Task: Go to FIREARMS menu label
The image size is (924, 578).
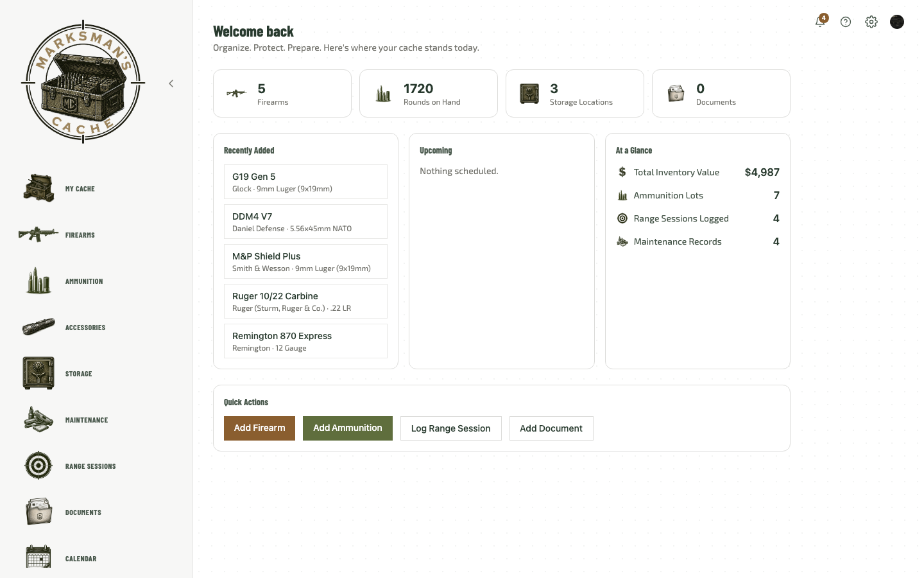Action: 80,235
